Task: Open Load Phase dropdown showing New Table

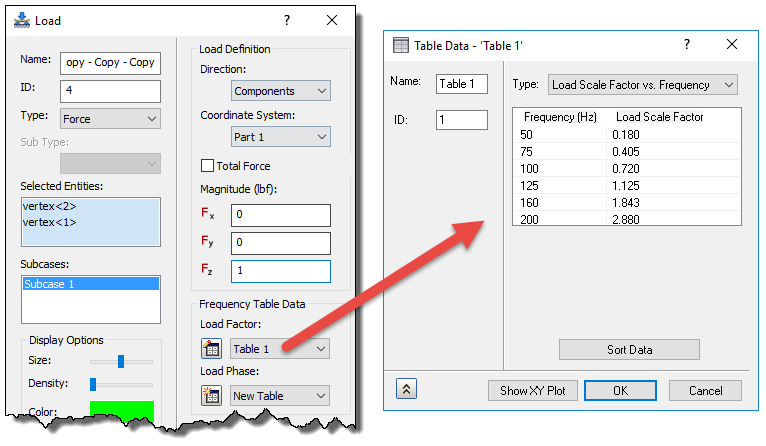Action: tap(280, 396)
